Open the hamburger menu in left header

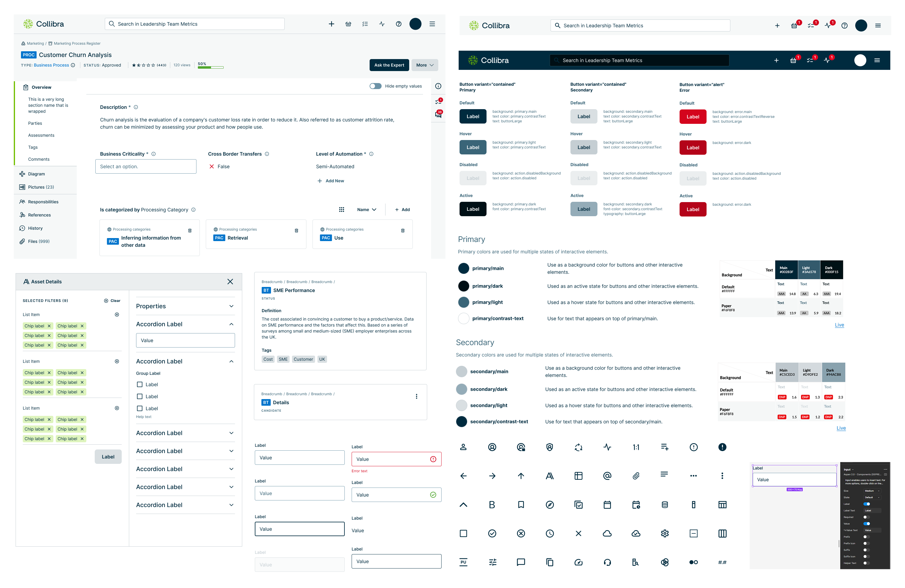point(432,24)
